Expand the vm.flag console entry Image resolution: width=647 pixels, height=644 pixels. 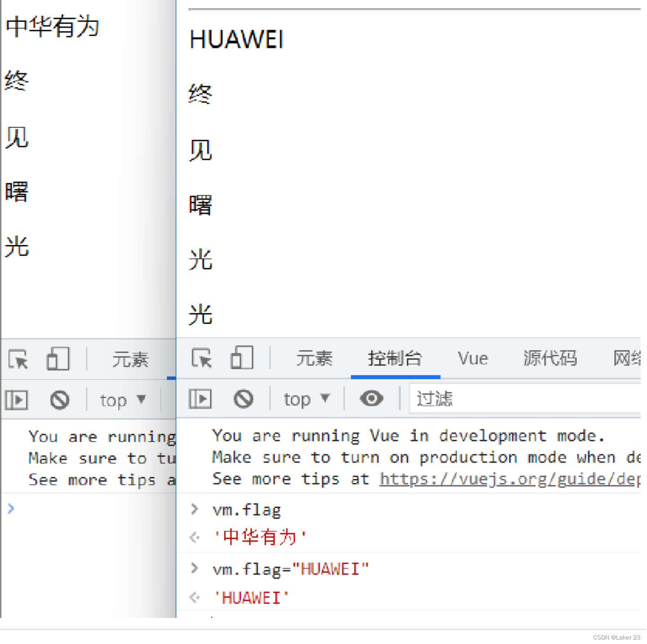click(195, 509)
